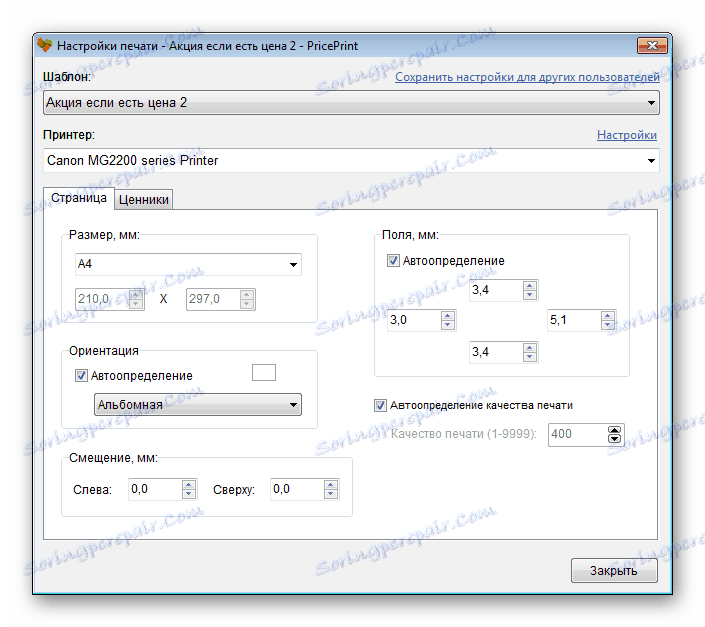This screenshot has height=627, width=705.
Task: Switch to the Ценники tab
Action: pyautogui.click(x=144, y=200)
